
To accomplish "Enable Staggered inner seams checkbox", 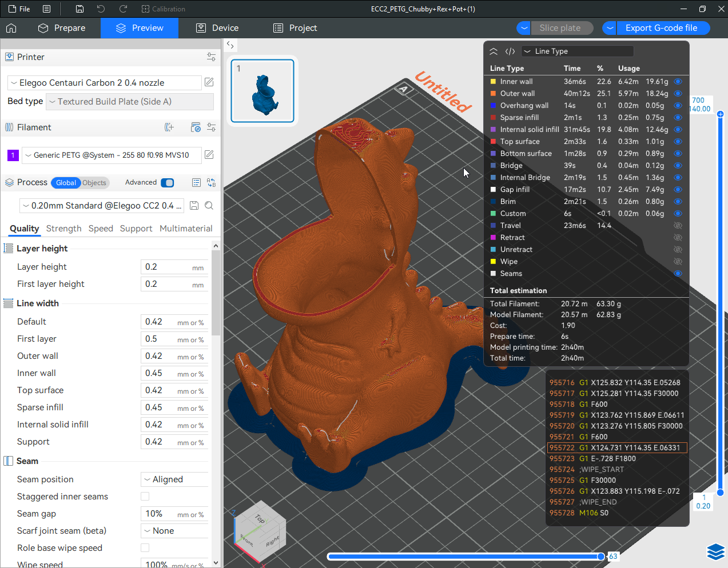I will 145,497.
